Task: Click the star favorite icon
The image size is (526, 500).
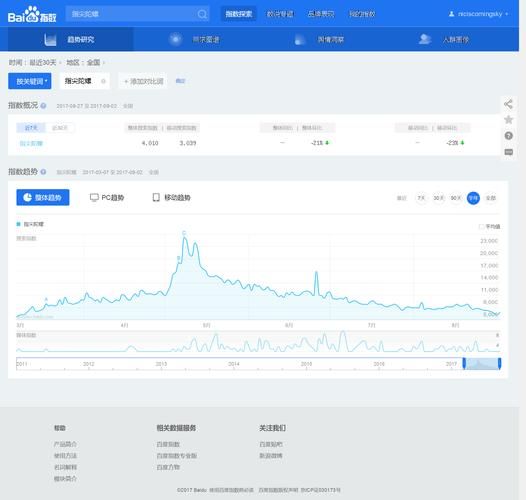Action: click(x=509, y=120)
